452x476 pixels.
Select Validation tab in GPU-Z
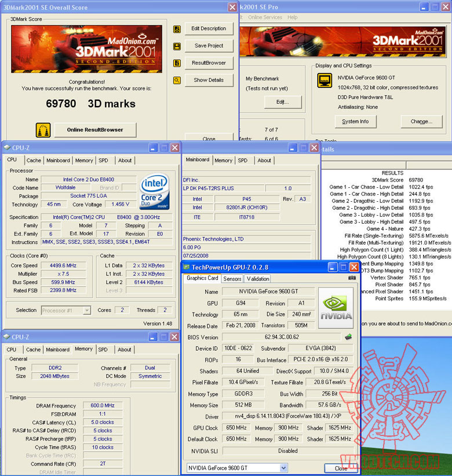coord(258,279)
